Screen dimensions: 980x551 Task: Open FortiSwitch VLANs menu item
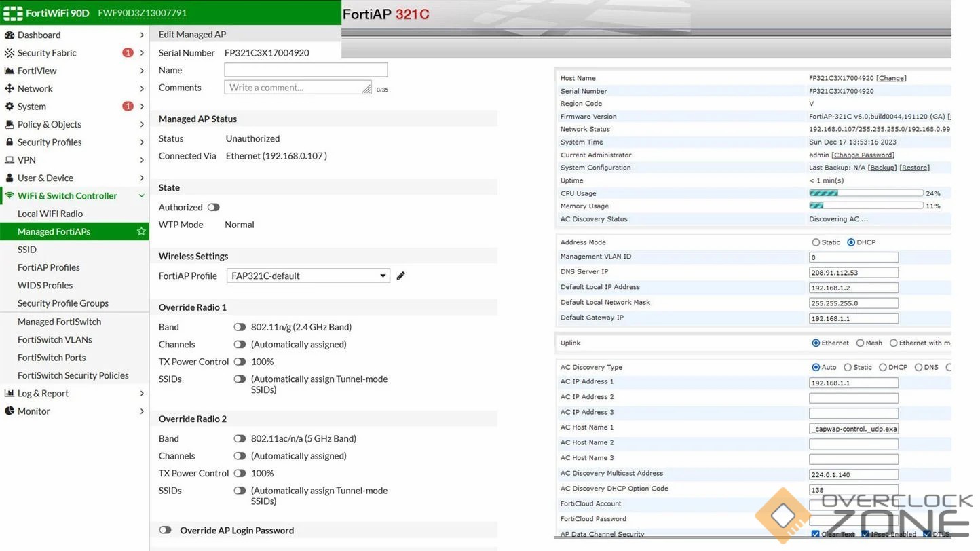(x=55, y=340)
